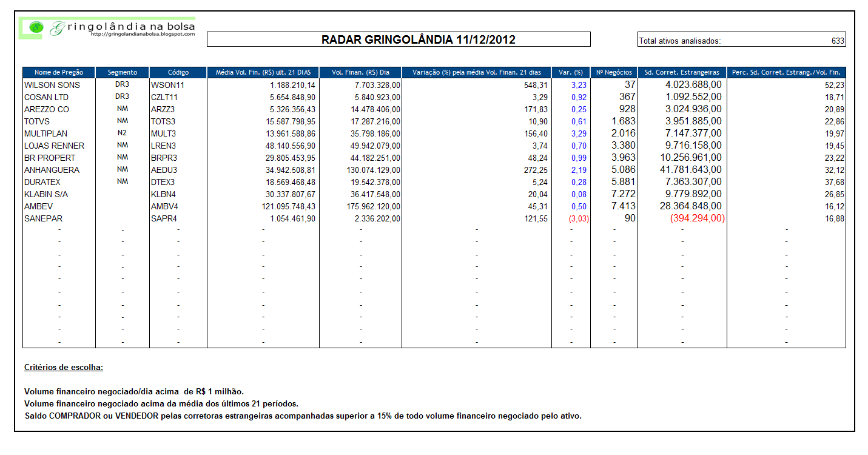868x455 pixels.
Task: Select the Nº Negócios value 928
Action: [x=627, y=109]
